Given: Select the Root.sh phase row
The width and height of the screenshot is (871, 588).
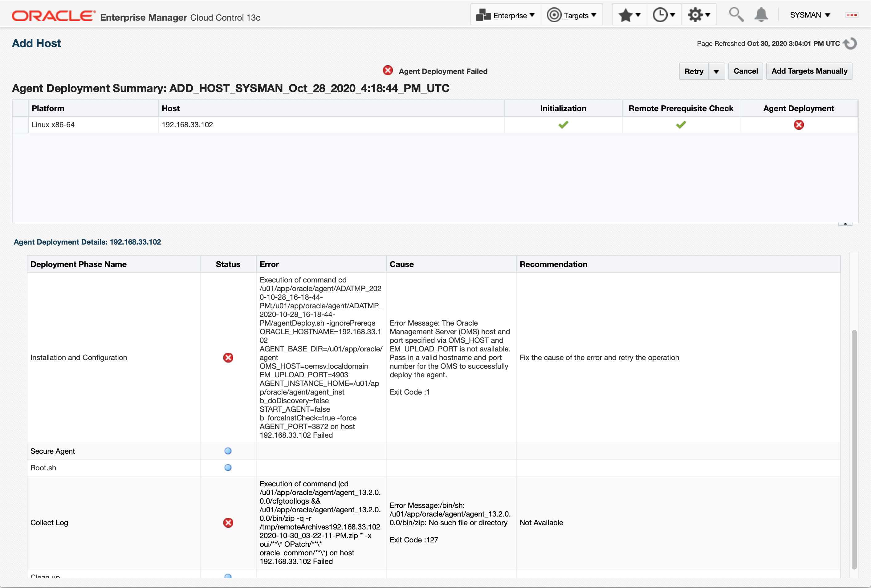Looking at the screenshot, I should pyautogui.click(x=433, y=468).
